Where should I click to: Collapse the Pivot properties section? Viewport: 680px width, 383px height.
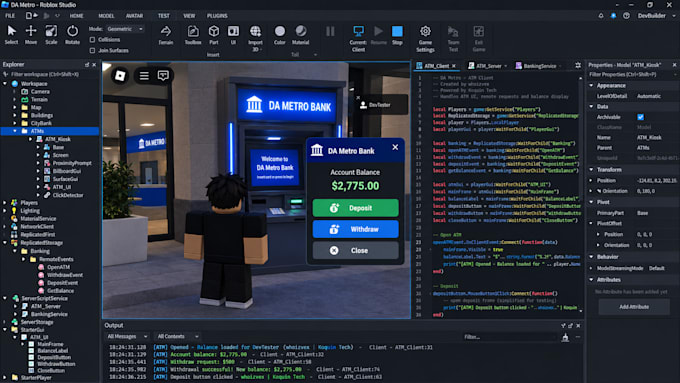(x=591, y=202)
